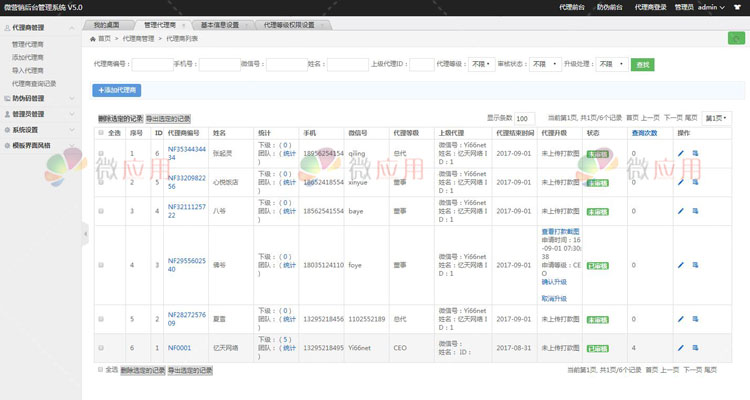Expand the 模板界面风格 sidebar section

40,145
